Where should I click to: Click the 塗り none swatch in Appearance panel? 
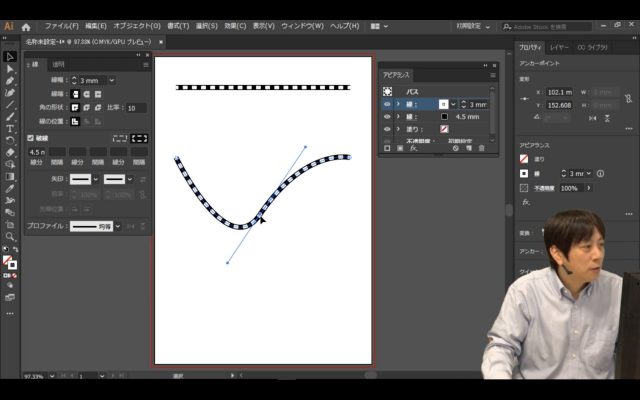[444, 129]
